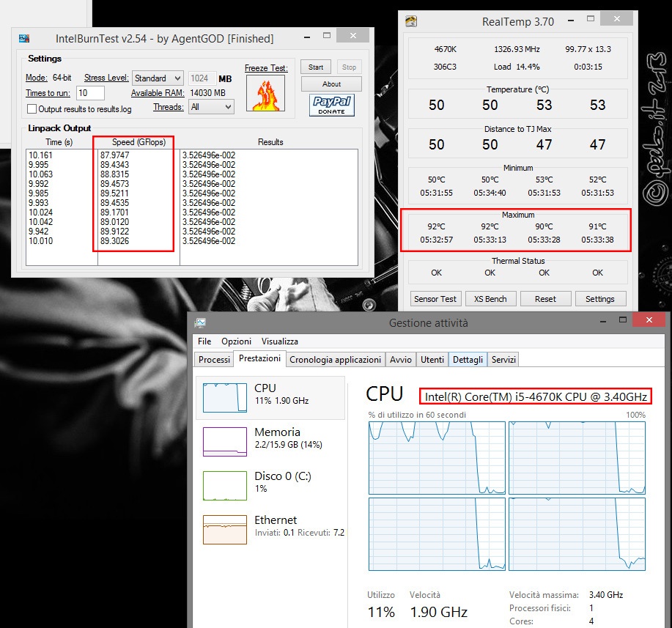This screenshot has width=672, height=628.
Task: Click the Available RAM 14030 MB value
Action: coord(207,93)
